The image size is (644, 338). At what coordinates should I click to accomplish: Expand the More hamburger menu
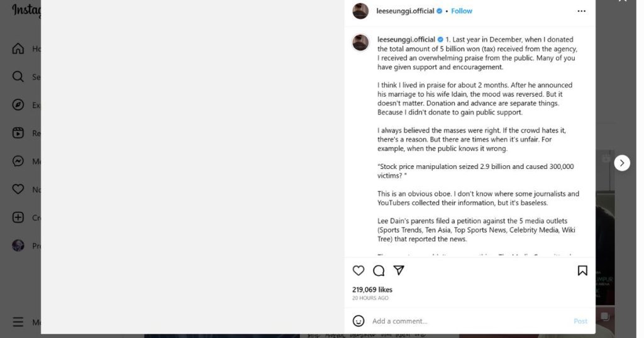click(x=18, y=322)
